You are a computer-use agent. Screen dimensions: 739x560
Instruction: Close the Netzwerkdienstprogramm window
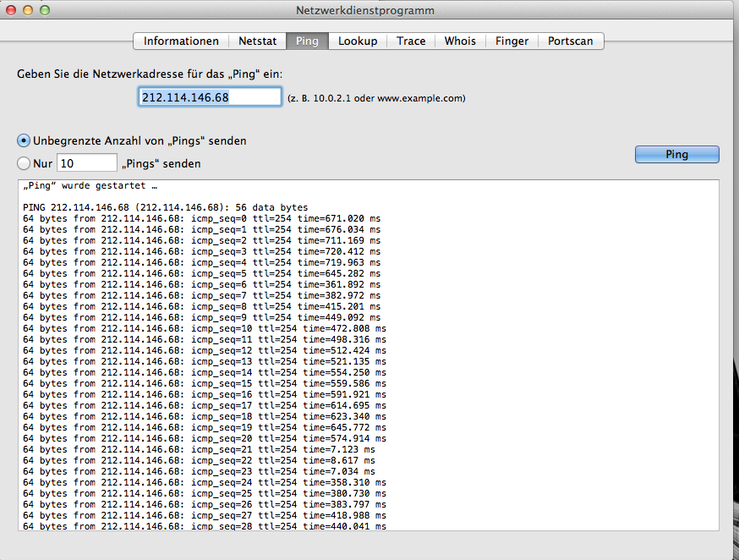pos(11,10)
